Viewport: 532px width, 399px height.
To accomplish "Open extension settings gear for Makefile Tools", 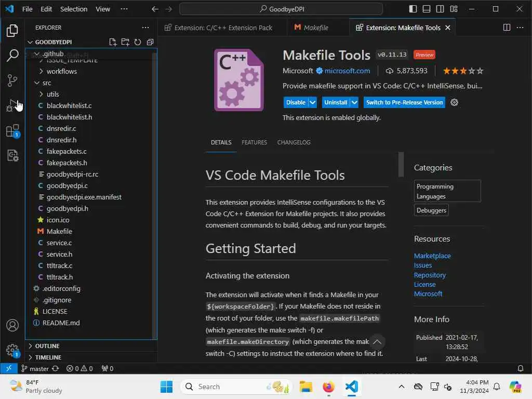I will (454, 102).
